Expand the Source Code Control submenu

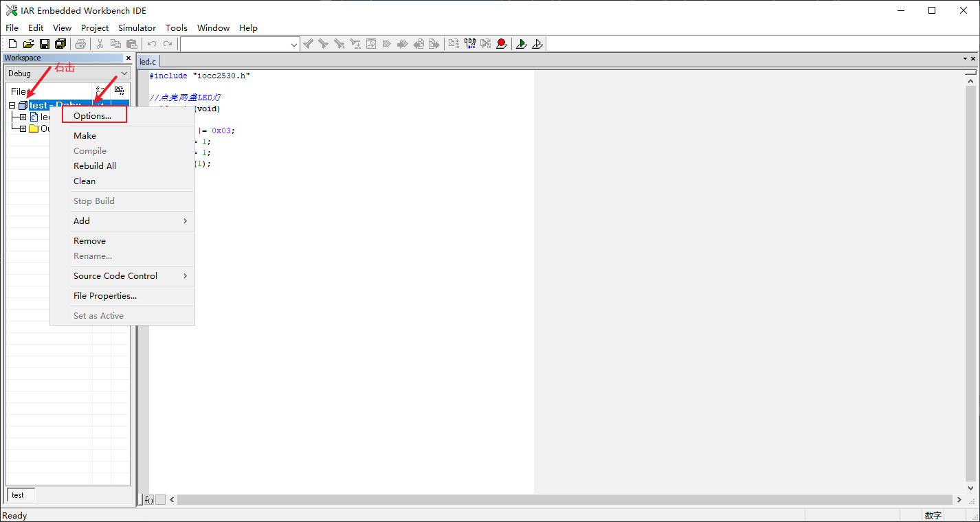point(186,276)
